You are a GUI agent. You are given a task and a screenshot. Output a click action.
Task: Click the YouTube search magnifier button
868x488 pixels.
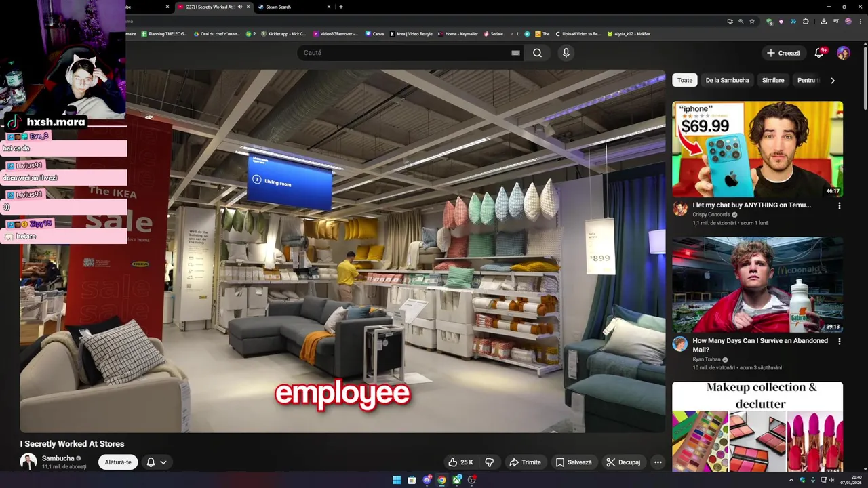point(537,53)
